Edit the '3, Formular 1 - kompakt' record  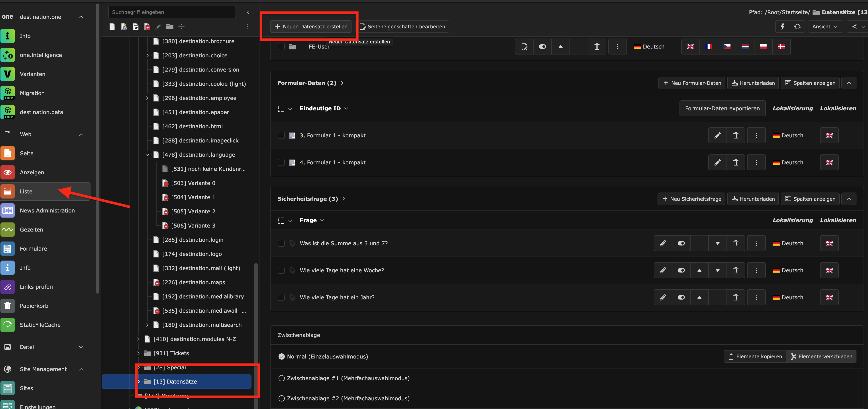coord(717,135)
